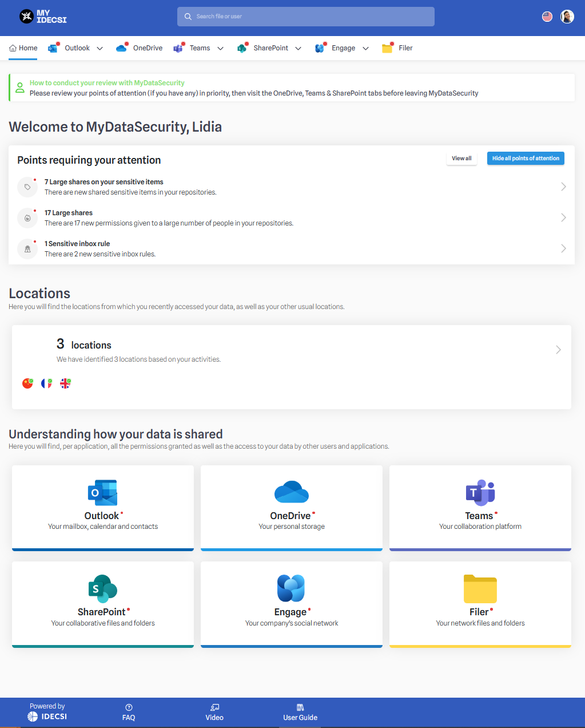Open the OneDrive personal storage card
This screenshot has height=728, width=585.
[x=292, y=508]
